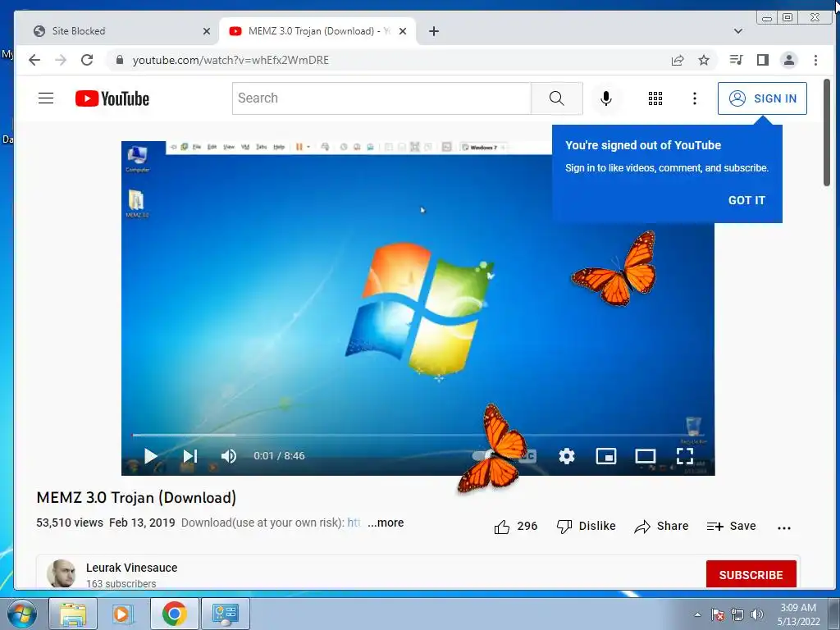Skip to the next video
Image resolution: width=840 pixels, height=630 pixels.
coord(190,456)
